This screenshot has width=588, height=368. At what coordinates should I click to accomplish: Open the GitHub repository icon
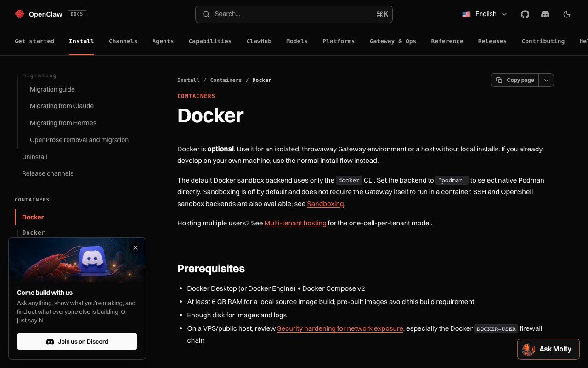(x=525, y=14)
